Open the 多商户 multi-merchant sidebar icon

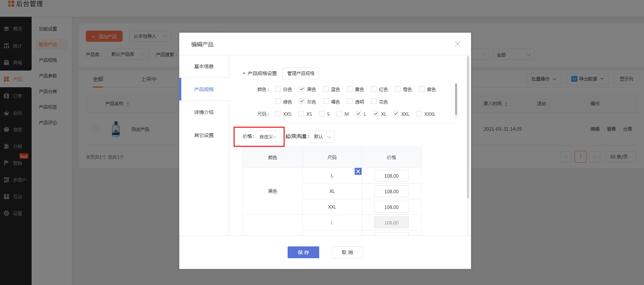click(7, 180)
